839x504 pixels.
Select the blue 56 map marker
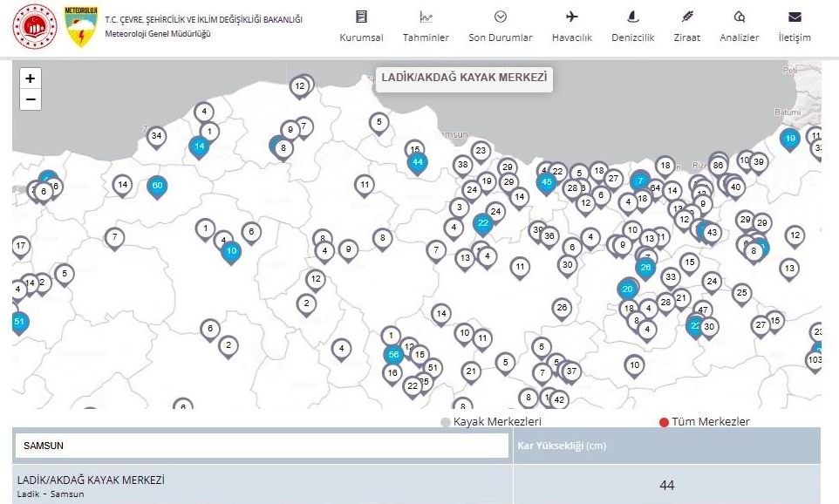tap(393, 355)
